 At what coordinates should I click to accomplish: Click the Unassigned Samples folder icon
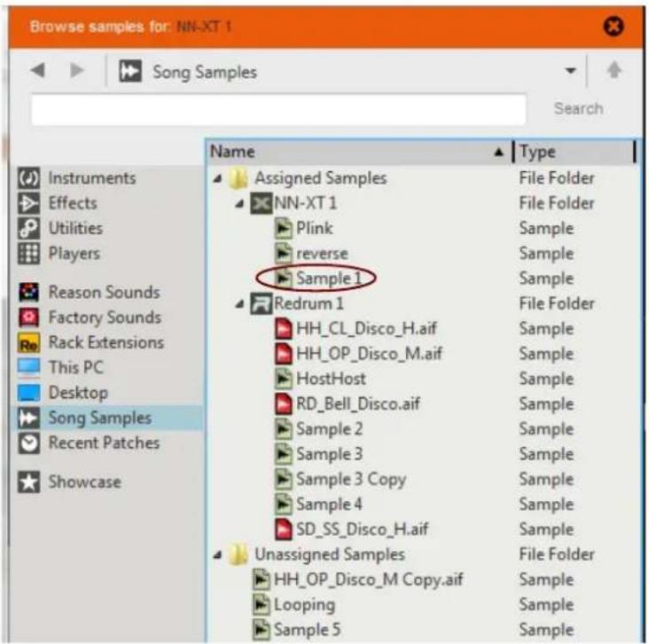(238, 555)
